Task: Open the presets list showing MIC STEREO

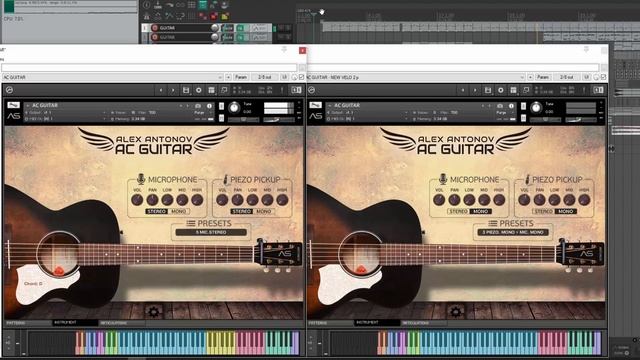Action: (211, 232)
